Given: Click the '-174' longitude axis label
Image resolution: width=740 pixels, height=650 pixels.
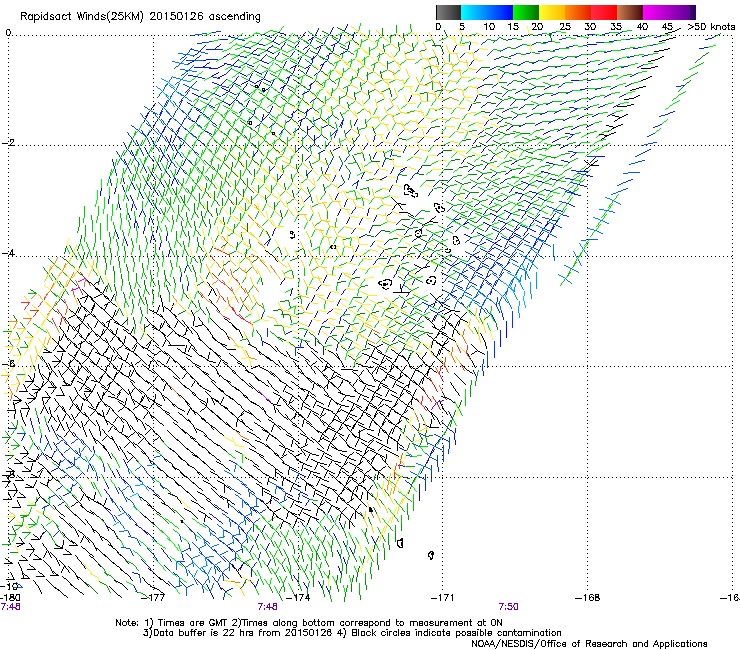Looking at the screenshot, I should [299, 598].
